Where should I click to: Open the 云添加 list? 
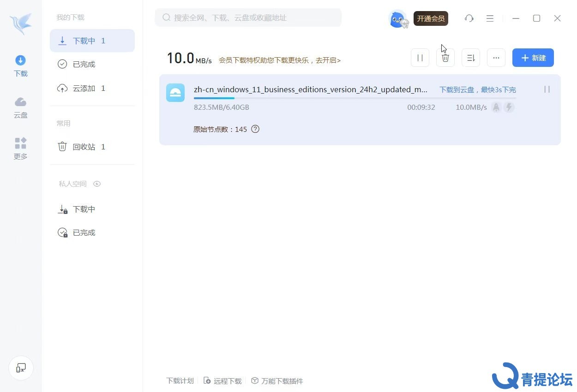click(x=92, y=88)
